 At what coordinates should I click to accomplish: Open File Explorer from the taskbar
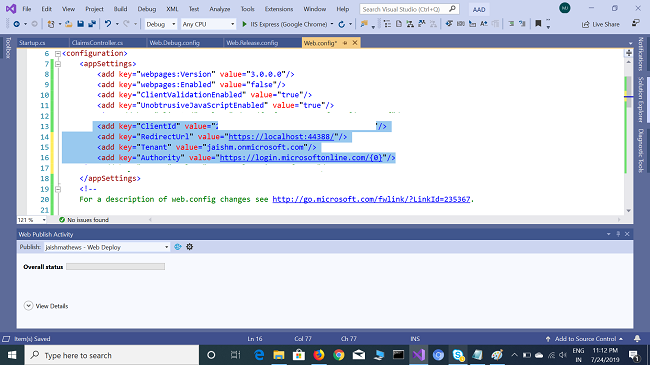pyautogui.click(x=279, y=355)
